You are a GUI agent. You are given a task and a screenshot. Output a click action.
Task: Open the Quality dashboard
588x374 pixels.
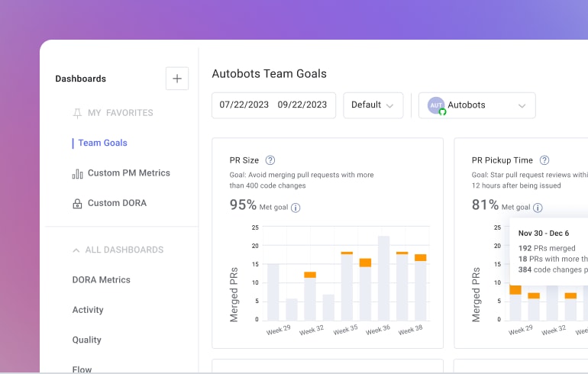tap(86, 340)
